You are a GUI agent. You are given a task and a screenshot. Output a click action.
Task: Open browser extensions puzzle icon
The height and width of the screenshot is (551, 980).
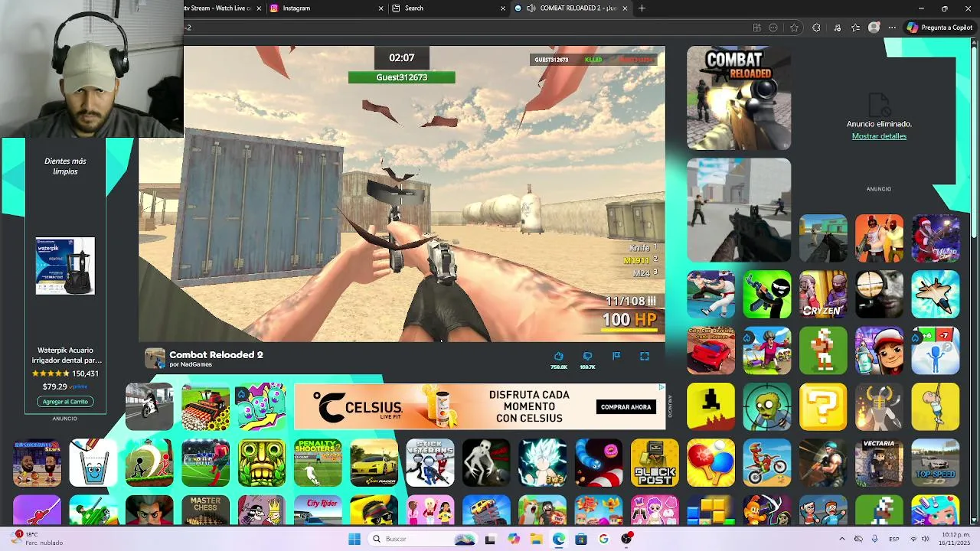coord(816,28)
